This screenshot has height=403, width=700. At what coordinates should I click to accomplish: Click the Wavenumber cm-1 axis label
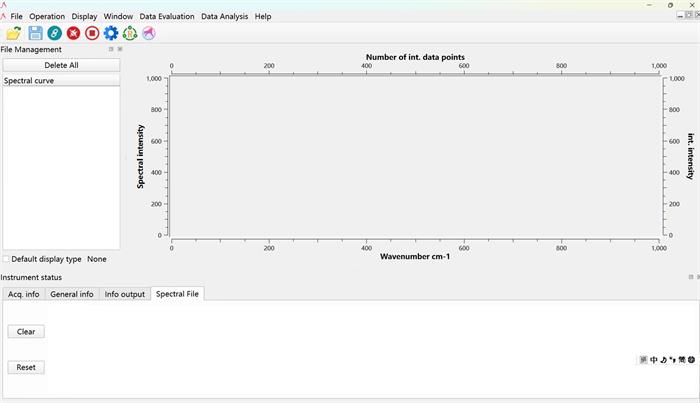415,257
